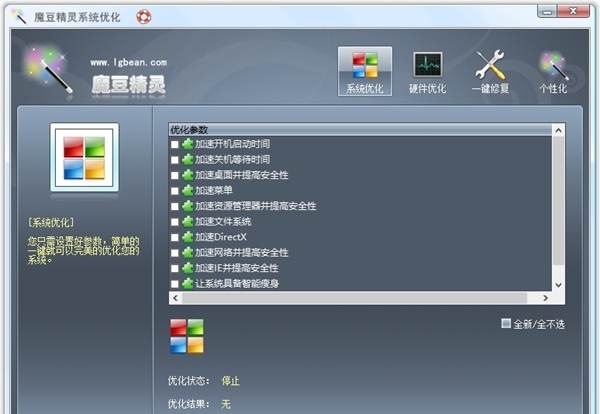Close the 魔豆精灵 window

(573, 11)
